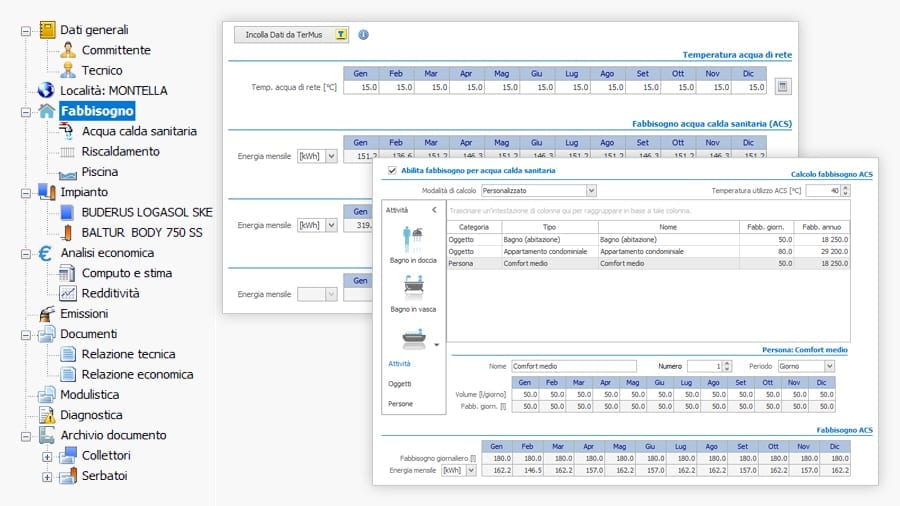The height and width of the screenshot is (506, 900).
Task: Open the Modalità di calcolo dropdown
Action: pos(590,190)
